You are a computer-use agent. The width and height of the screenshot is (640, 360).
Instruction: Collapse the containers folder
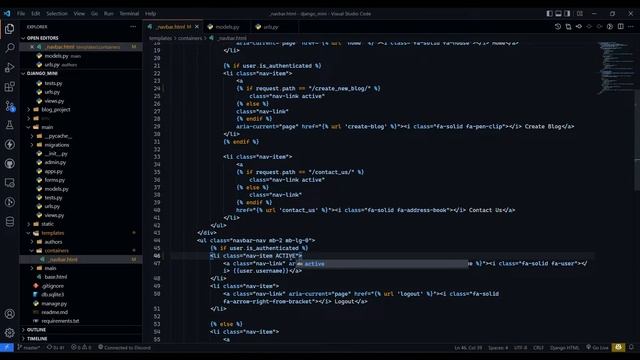coord(56,251)
